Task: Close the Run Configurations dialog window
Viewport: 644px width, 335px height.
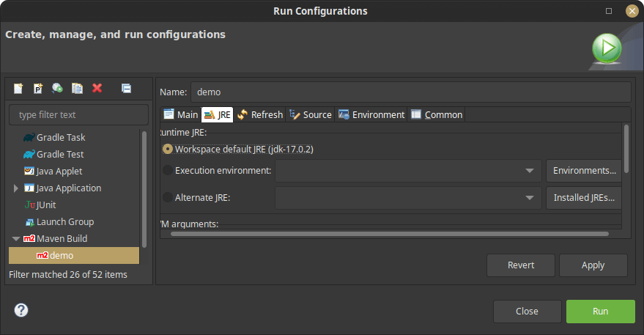Action: click(632, 11)
